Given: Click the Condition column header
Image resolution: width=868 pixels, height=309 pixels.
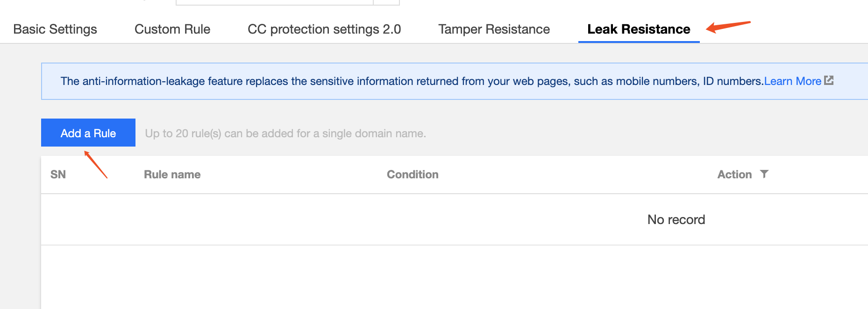Looking at the screenshot, I should [x=413, y=175].
